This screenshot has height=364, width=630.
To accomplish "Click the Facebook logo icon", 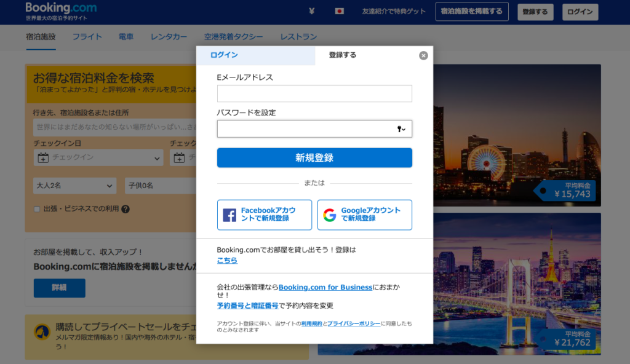I will [229, 215].
